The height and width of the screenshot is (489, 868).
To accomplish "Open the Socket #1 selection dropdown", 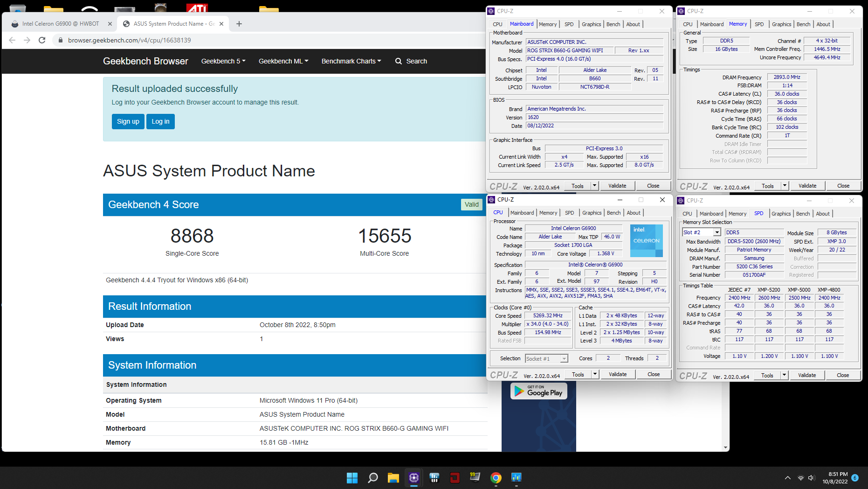I will (564, 359).
